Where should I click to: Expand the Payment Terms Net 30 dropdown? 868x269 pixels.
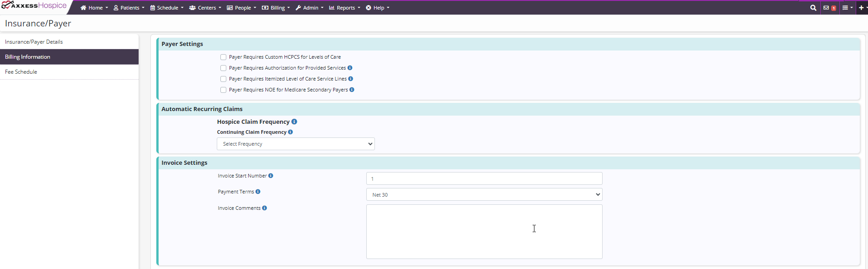(x=484, y=194)
